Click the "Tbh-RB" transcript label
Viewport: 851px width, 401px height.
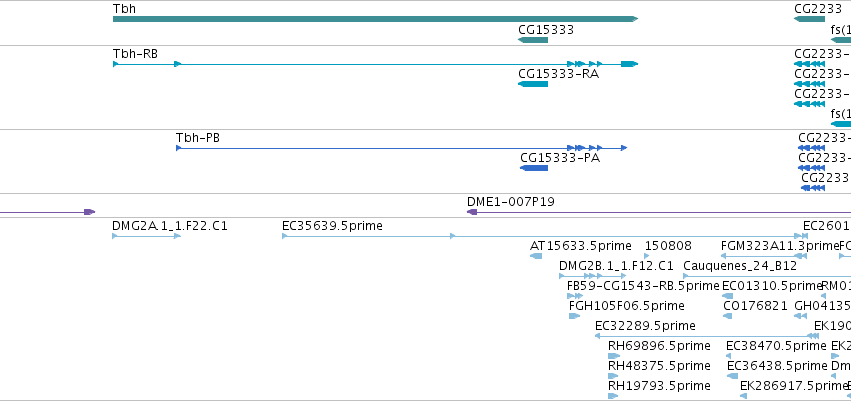coord(135,54)
